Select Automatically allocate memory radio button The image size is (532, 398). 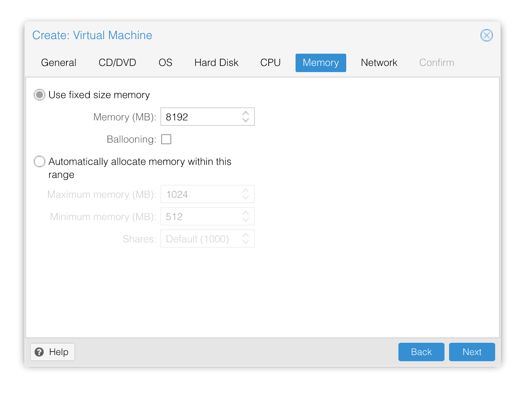(40, 161)
